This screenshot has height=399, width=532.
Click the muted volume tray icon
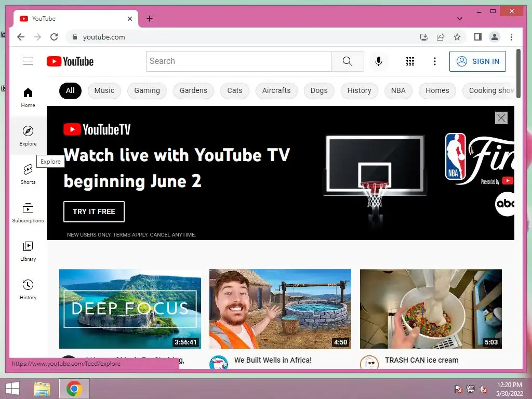pos(483,389)
